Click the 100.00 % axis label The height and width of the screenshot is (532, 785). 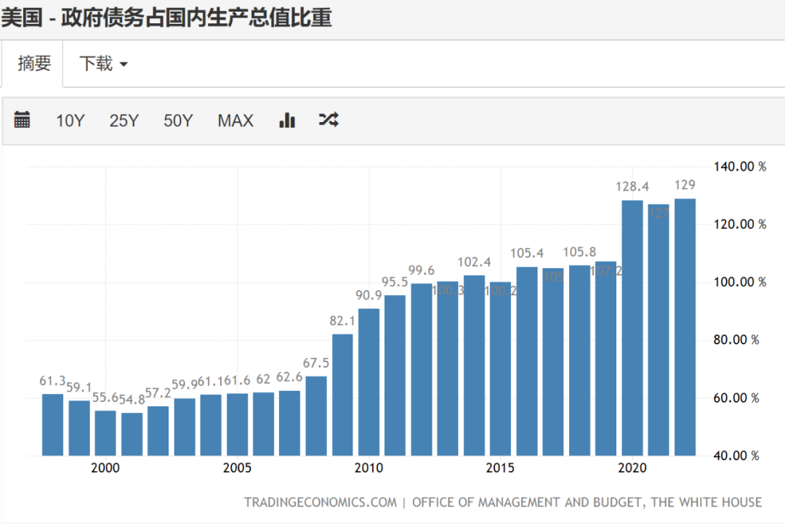click(x=740, y=282)
